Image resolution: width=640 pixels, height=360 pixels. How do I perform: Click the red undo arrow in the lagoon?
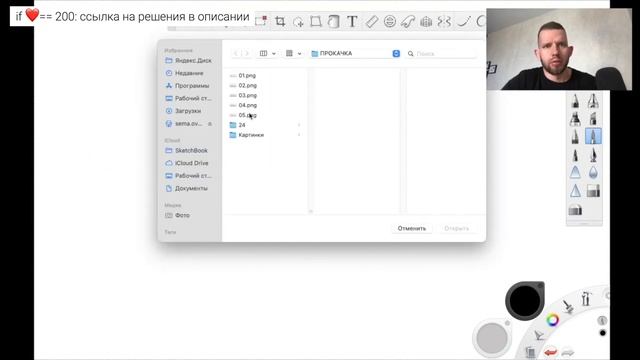(550, 351)
